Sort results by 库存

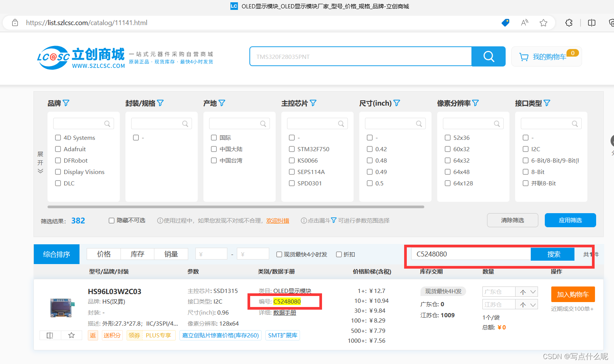tap(137, 254)
